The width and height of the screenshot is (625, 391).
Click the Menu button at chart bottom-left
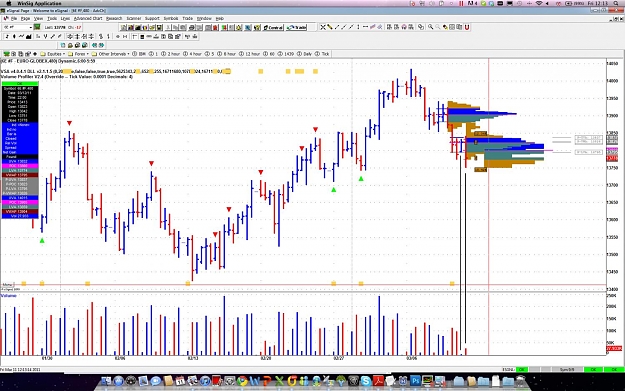pyautogui.click(x=7, y=285)
